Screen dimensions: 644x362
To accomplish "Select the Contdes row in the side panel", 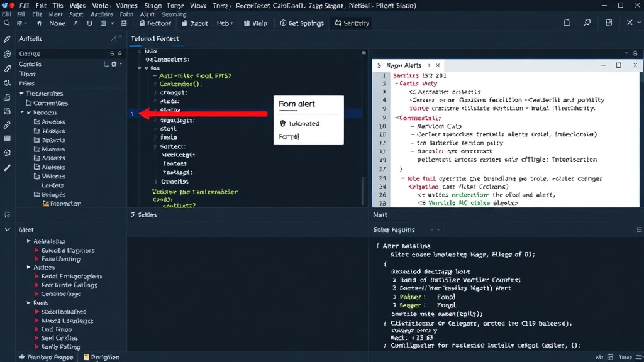I will coord(70,64).
